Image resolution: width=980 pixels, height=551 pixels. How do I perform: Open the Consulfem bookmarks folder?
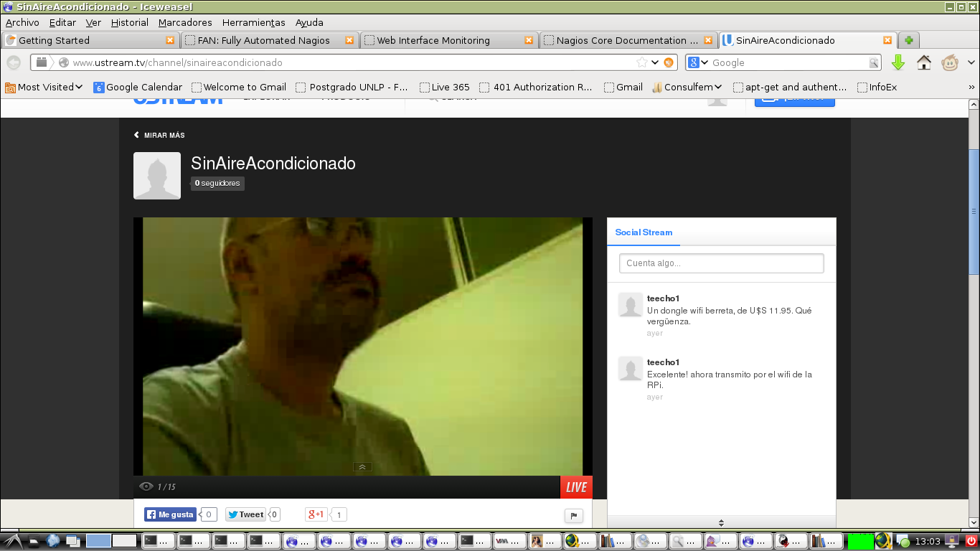pyautogui.click(x=687, y=87)
